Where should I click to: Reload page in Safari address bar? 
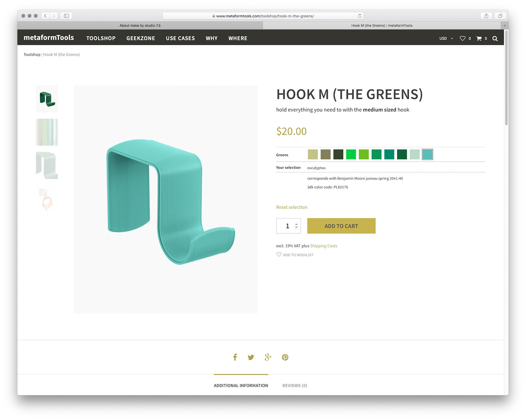click(359, 16)
